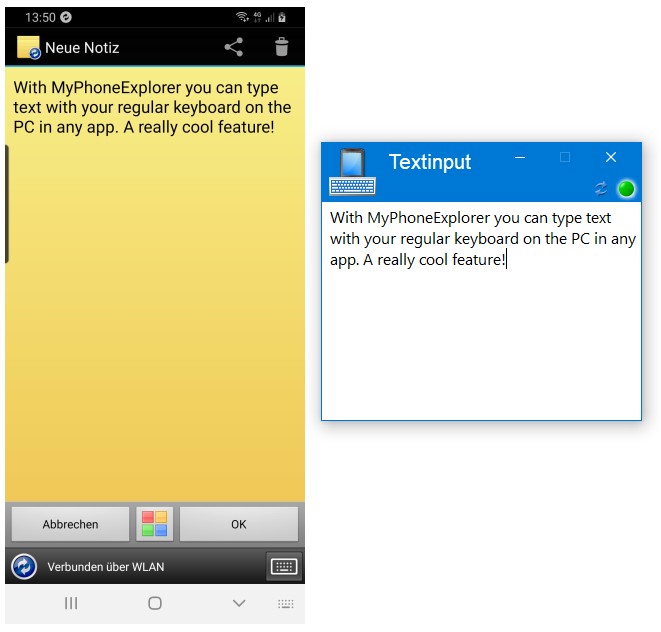Minimize the Textinput window
661x632 pixels.
(x=520, y=158)
